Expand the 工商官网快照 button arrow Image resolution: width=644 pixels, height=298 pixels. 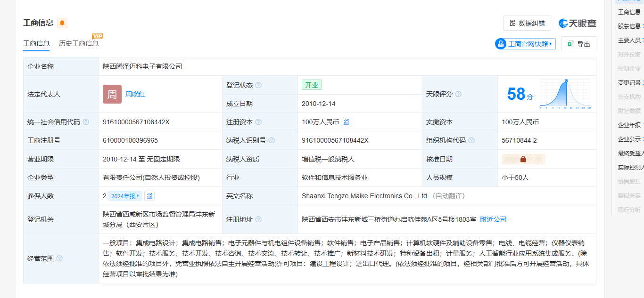pyautogui.click(x=550, y=44)
